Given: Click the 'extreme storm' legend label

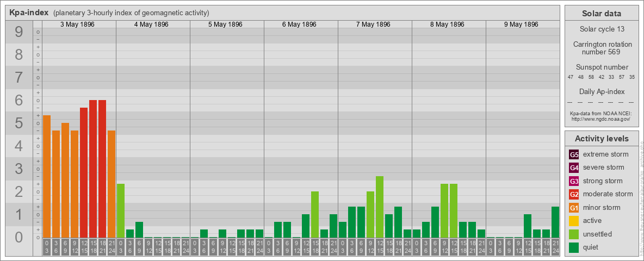Looking at the screenshot, I should (606, 154).
